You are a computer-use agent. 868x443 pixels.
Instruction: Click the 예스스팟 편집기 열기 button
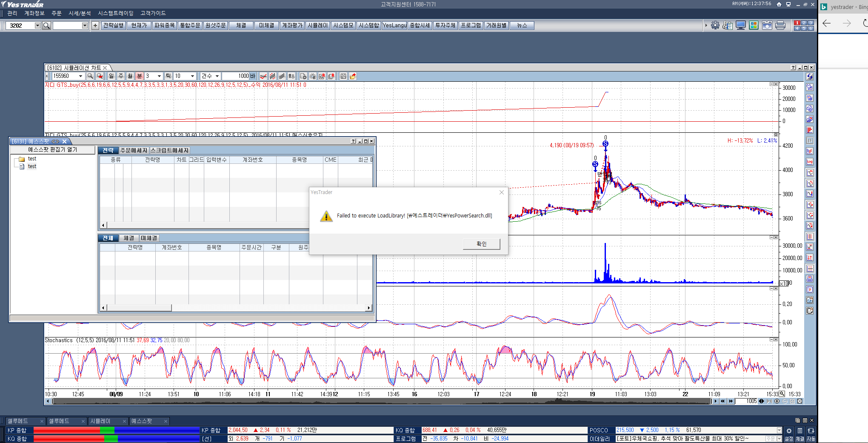tap(53, 150)
